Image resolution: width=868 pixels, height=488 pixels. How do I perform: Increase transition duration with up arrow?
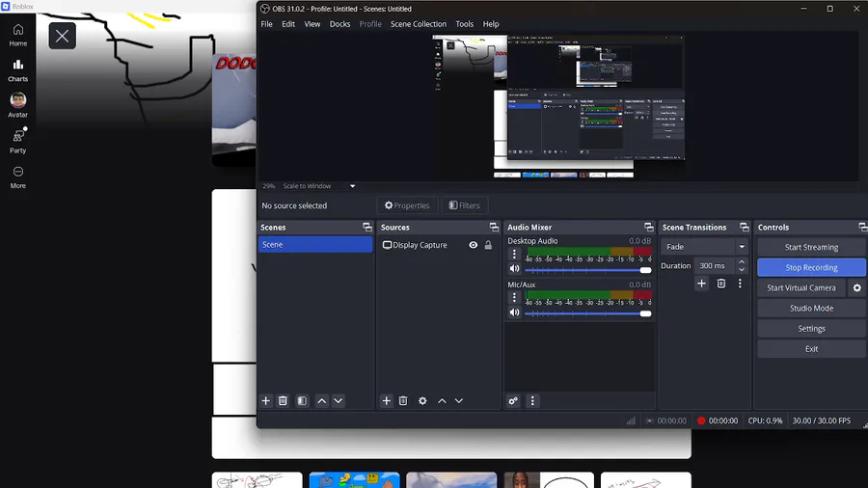coord(742,261)
